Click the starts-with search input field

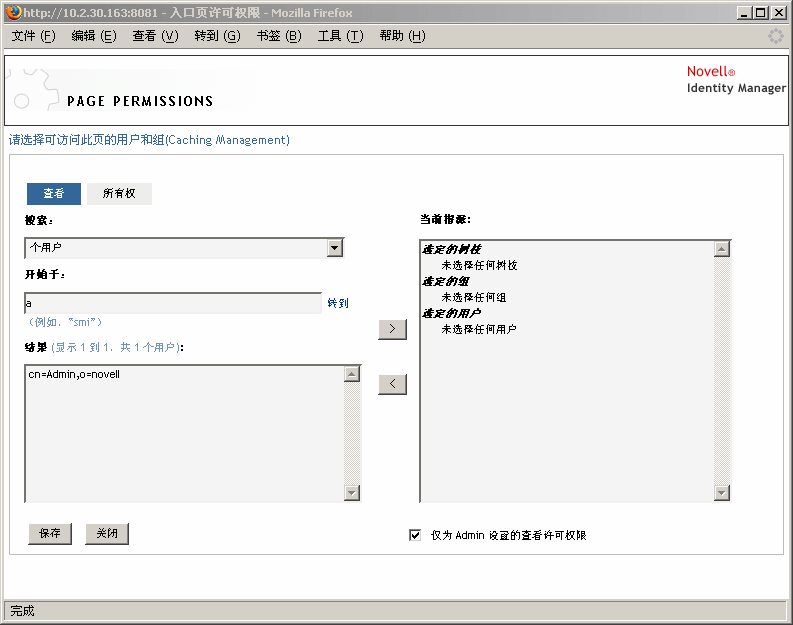click(x=173, y=303)
